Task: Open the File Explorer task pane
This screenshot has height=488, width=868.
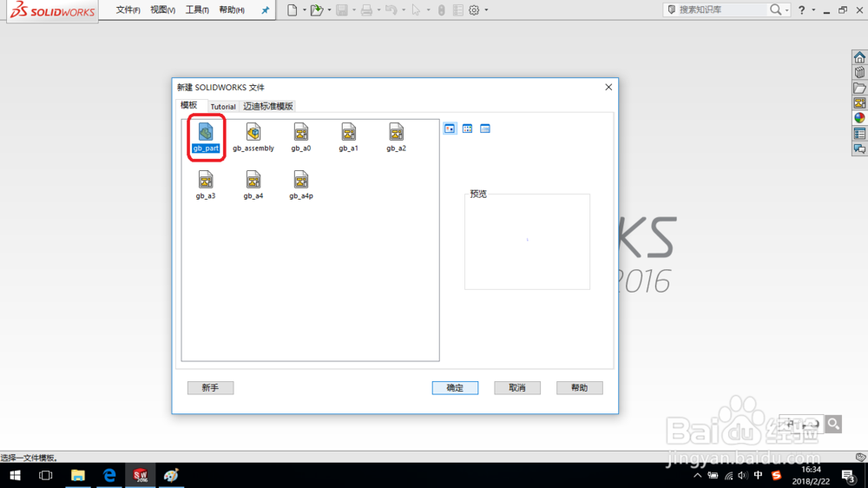Action: [x=859, y=88]
